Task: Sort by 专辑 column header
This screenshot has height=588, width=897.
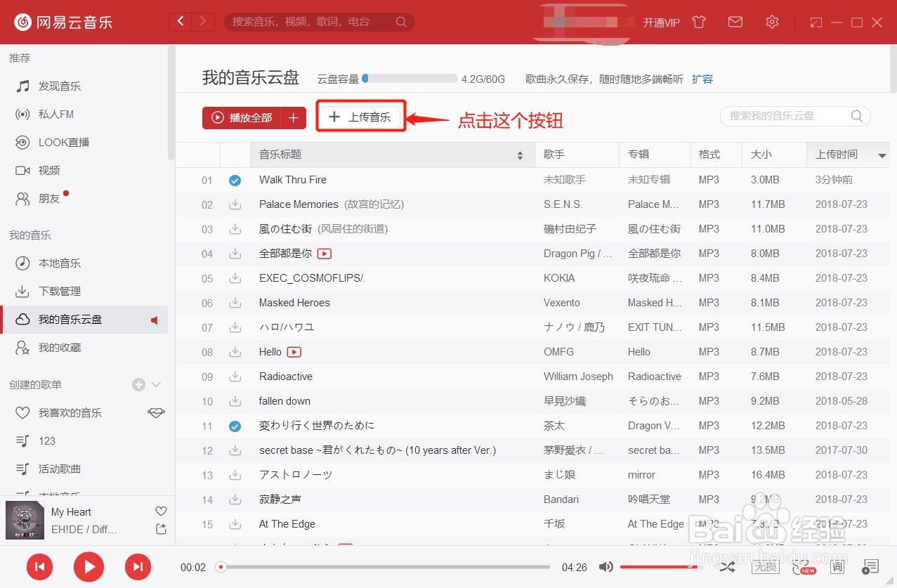Action: pos(655,155)
